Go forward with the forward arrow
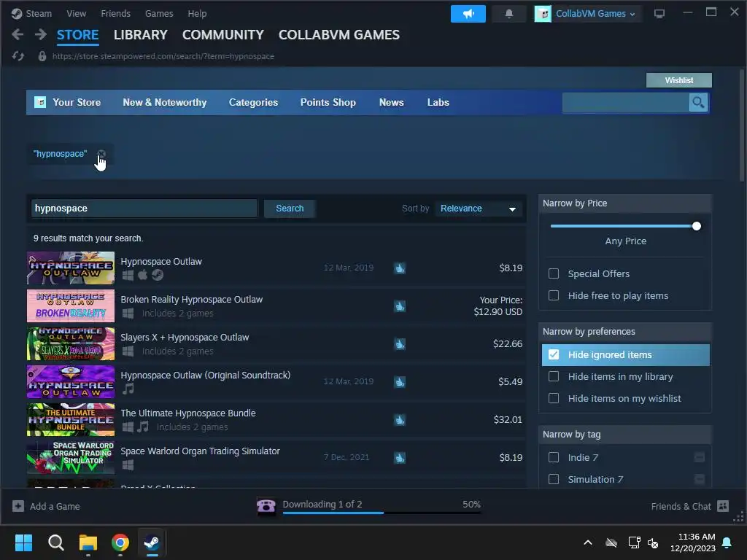The width and height of the screenshot is (747, 560). [41, 34]
